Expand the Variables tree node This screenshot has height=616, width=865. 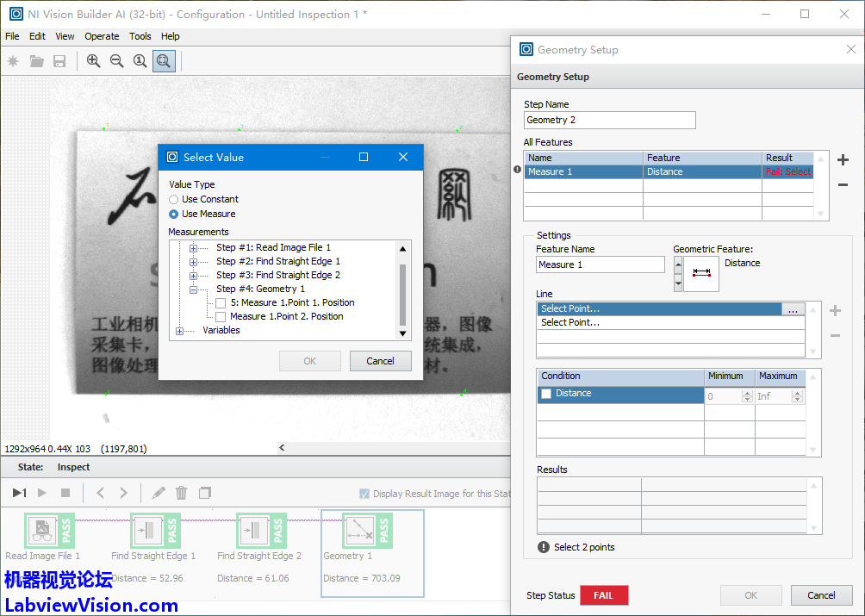click(x=179, y=331)
